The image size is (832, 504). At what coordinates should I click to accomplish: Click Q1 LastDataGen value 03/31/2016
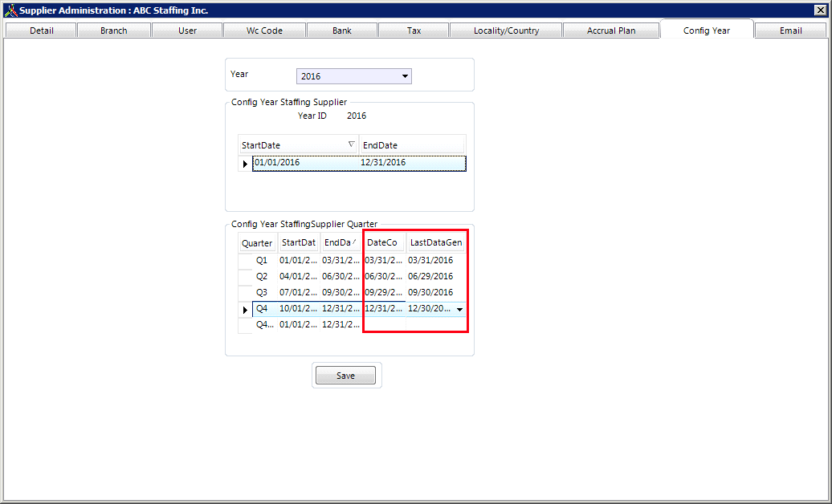(435, 261)
